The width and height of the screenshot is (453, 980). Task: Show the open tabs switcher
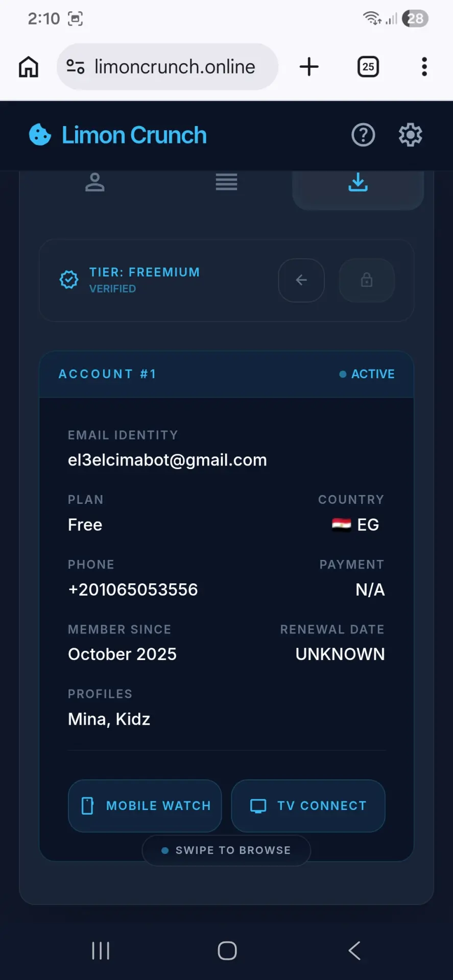(368, 67)
